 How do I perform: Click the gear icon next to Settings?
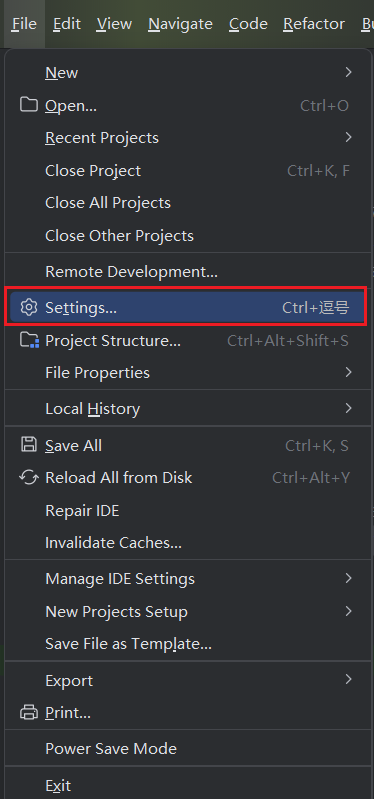click(x=29, y=307)
